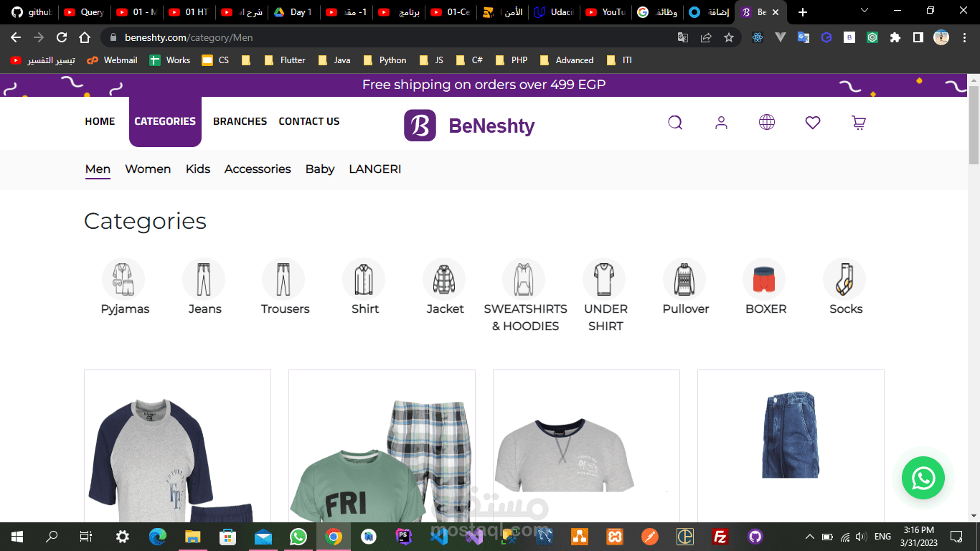The width and height of the screenshot is (980, 551).
Task: Select the Jeans category icon
Action: tap(204, 280)
